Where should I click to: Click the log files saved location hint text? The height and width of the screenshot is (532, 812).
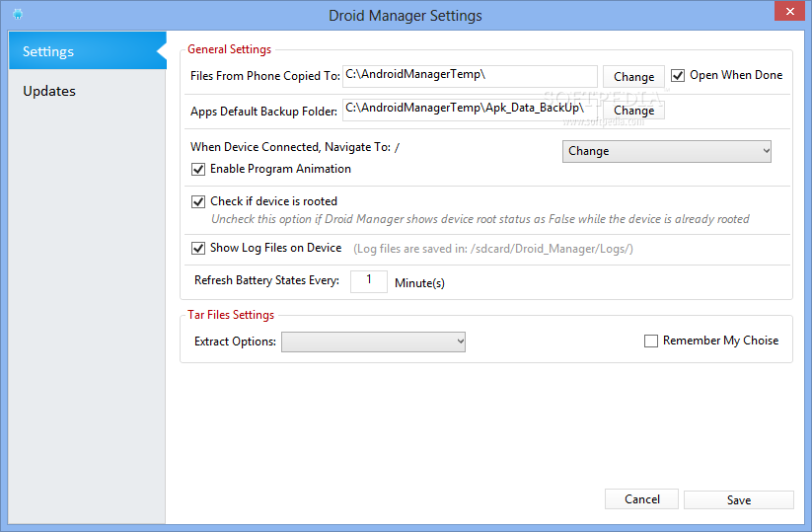(x=493, y=249)
